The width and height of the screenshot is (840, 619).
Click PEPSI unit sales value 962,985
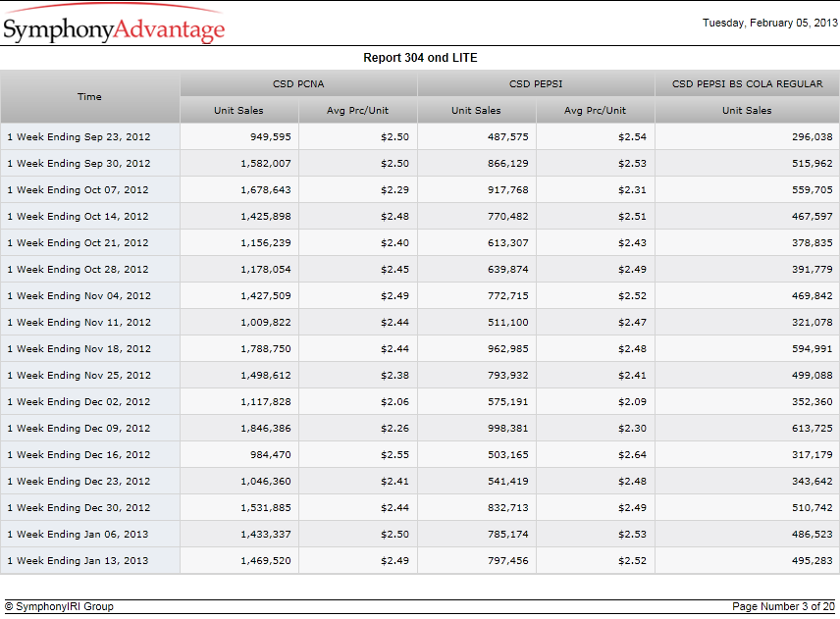coord(508,349)
